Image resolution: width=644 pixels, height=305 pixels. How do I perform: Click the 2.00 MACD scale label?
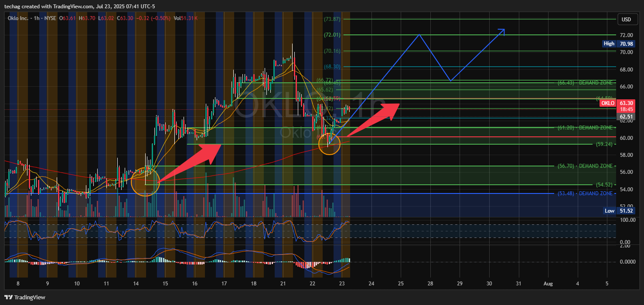[x=624, y=246]
